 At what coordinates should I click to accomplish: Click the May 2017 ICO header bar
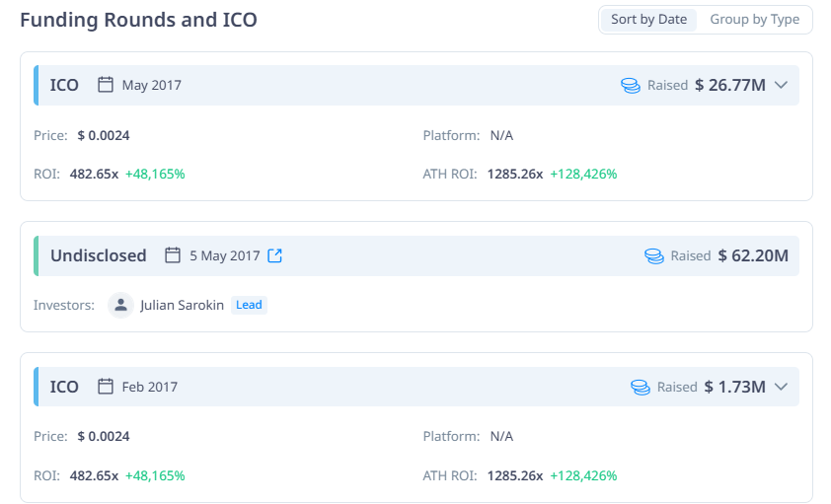395,85
